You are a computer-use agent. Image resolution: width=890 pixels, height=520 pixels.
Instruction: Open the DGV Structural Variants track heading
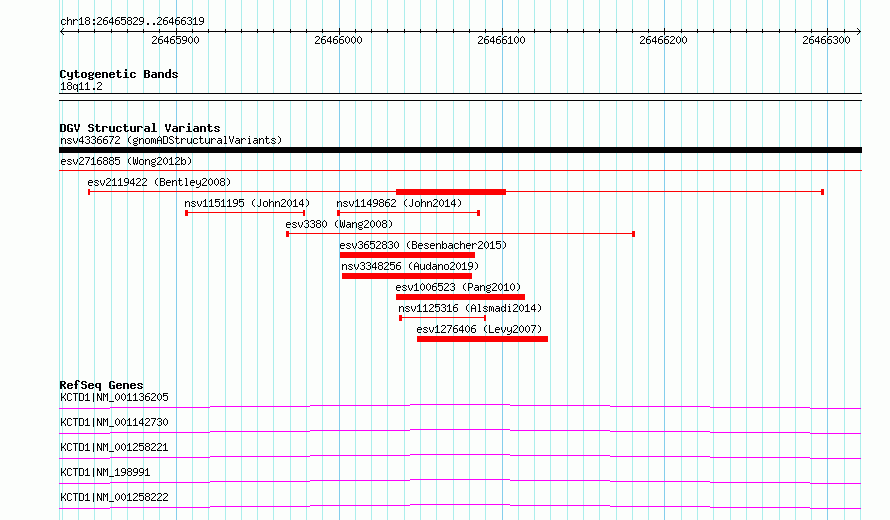tap(140, 128)
